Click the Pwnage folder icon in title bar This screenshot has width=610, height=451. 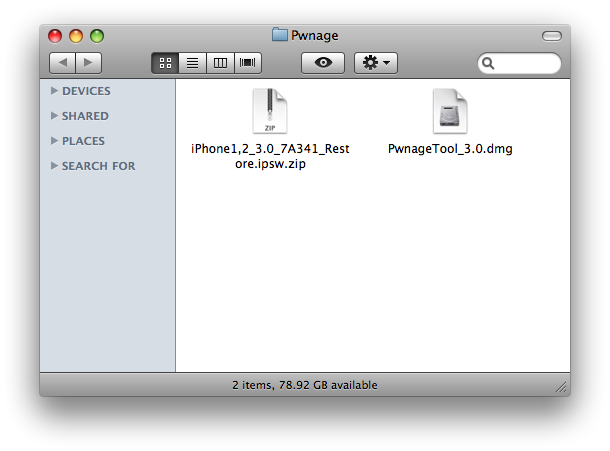[280, 36]
